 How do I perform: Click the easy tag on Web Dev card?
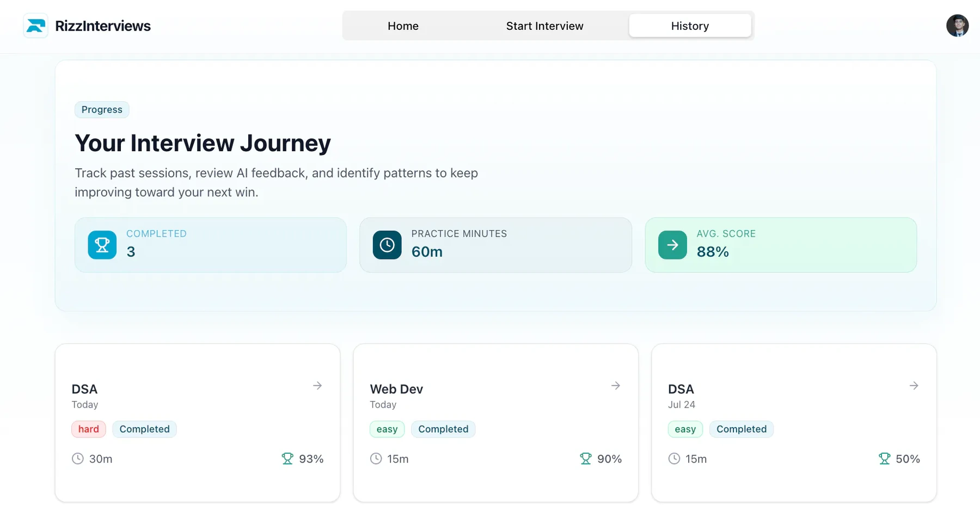(x=387, y=429)
